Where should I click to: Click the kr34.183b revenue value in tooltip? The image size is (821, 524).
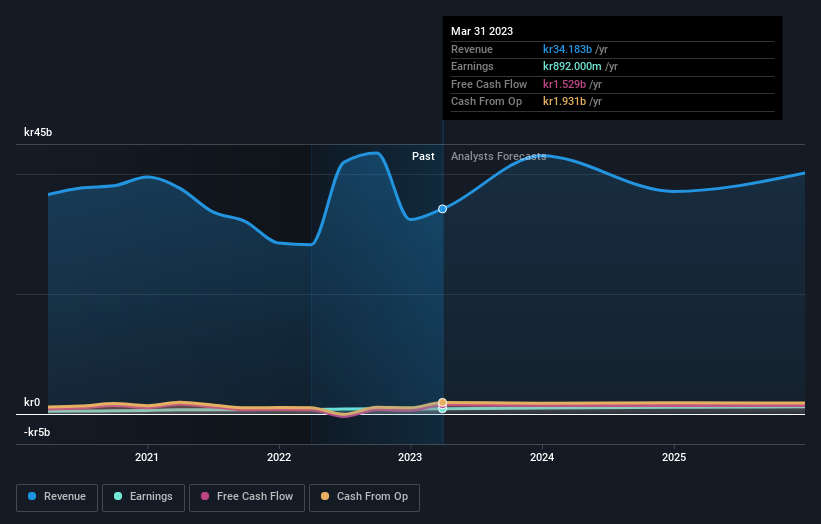pos(567,49)
